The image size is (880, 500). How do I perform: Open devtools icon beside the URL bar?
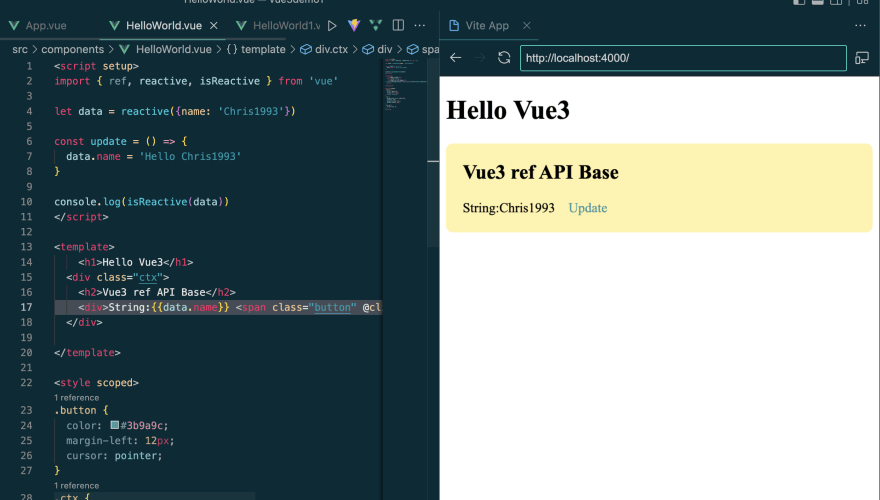tap(862, 58)
